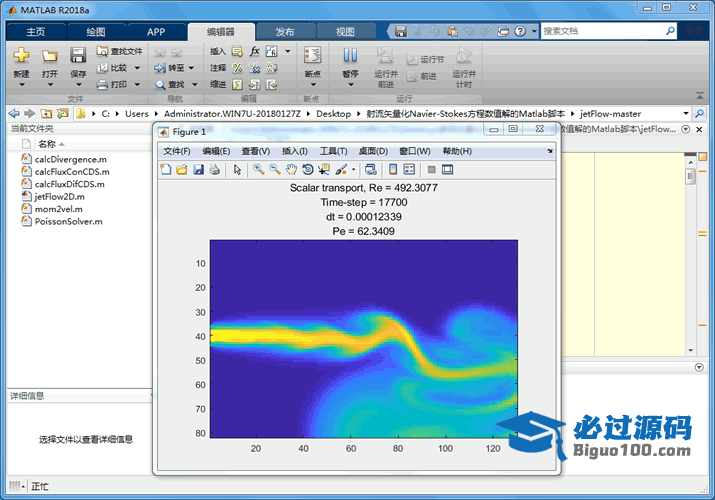This screenshot has height=500, width=715.
Task: Select the Rotate 3D tool
Action: (x=308, y=170)
